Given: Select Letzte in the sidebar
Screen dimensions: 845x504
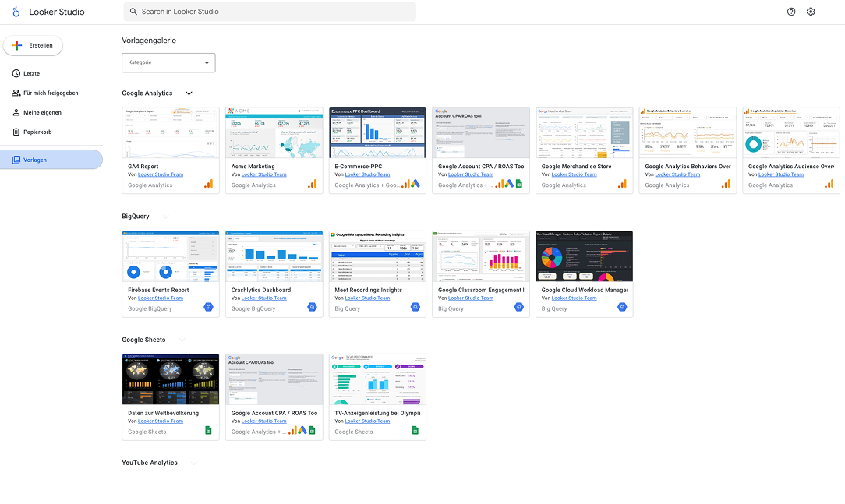Looking at the screenshot, I should coord(31,73).
